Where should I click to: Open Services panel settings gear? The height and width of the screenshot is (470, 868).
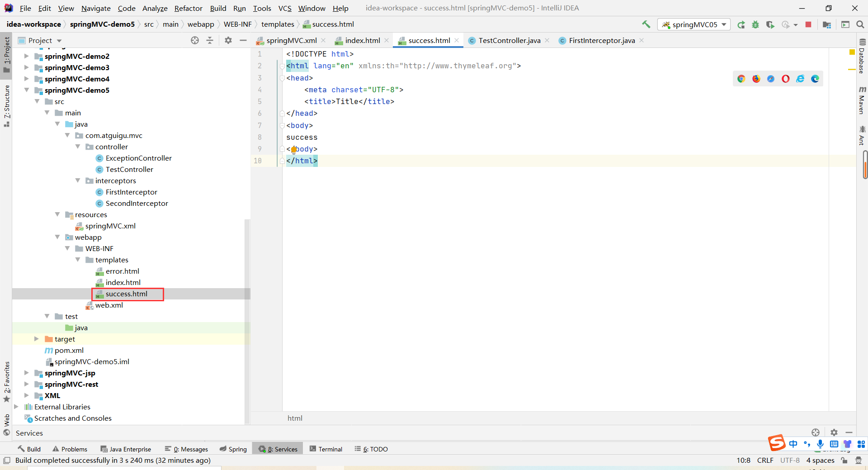[834, 432]
